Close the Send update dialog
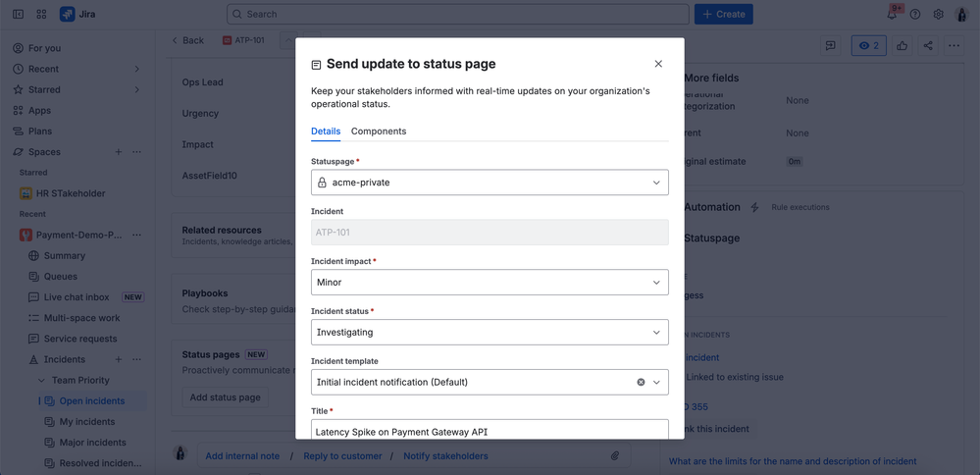 pos(658,64)
